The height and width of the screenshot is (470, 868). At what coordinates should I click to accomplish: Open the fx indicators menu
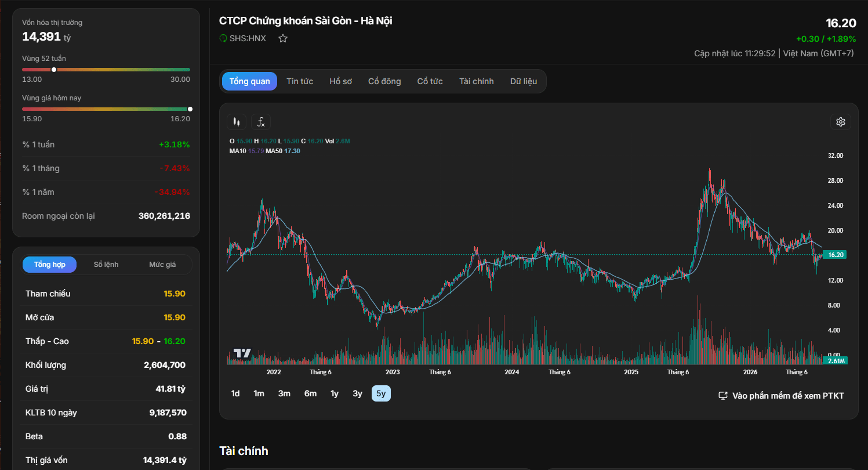click(x=261, y=122)
